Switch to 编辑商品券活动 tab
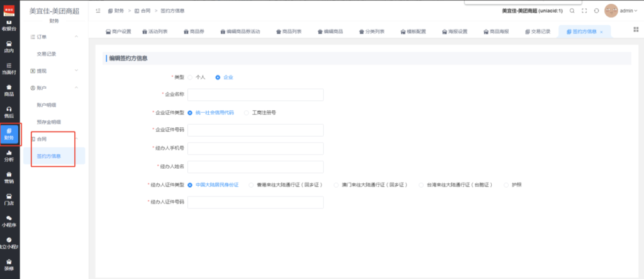The width and height of the screenshot is (644, 279). [x=240, y=31]
